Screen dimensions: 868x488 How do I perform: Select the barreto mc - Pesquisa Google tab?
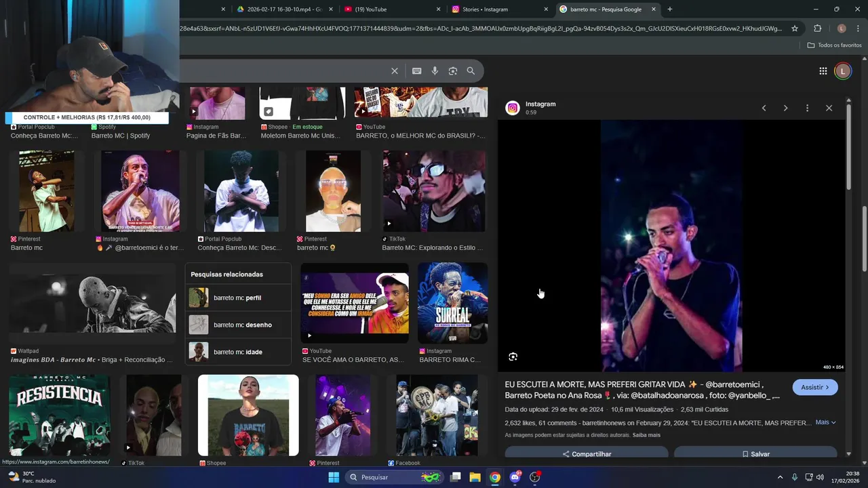pyautogui.click(x=607, y=9)
